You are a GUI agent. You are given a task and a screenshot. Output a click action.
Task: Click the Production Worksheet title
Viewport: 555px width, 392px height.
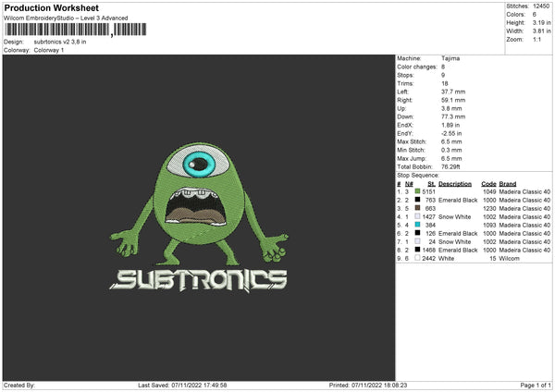(x=51, y=7)
